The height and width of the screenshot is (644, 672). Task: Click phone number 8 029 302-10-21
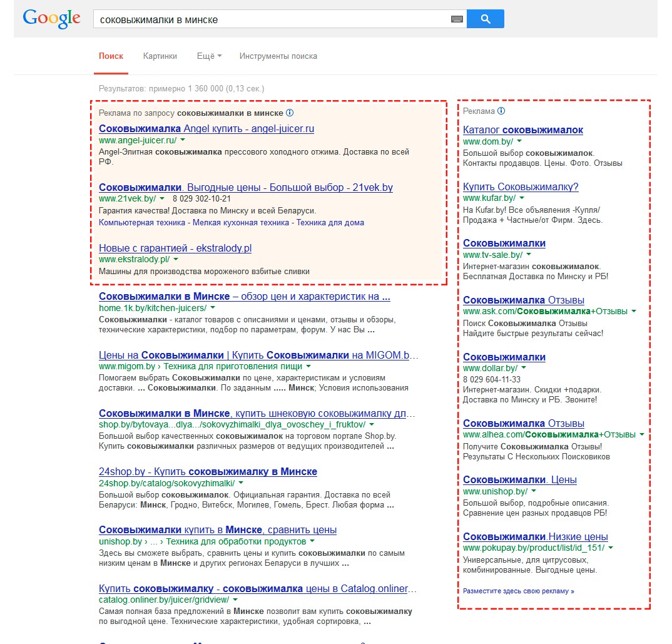click(201, 198)
